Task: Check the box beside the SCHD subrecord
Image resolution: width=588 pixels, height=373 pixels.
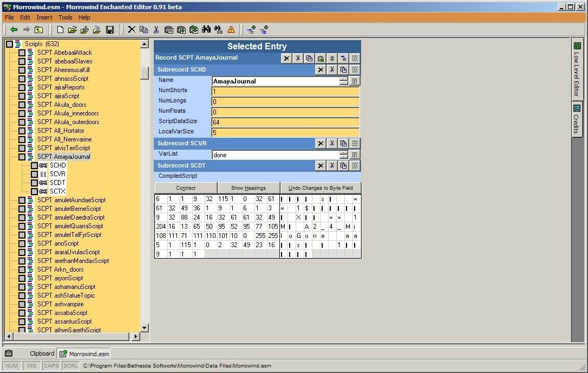Action: [x=35, y=165]
